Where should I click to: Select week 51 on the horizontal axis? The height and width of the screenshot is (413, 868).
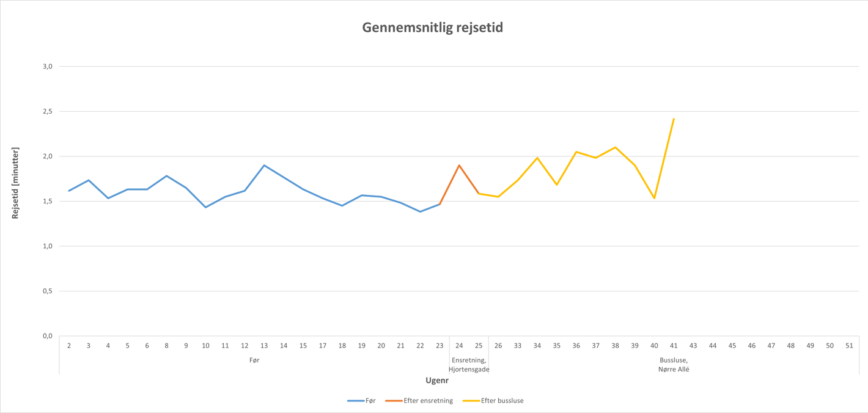point(849,346)
